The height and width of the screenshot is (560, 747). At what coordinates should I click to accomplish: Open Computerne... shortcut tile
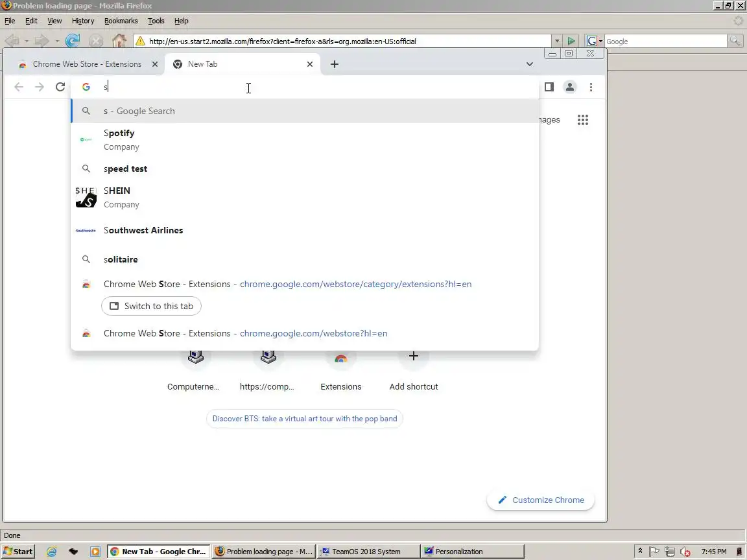193,371
